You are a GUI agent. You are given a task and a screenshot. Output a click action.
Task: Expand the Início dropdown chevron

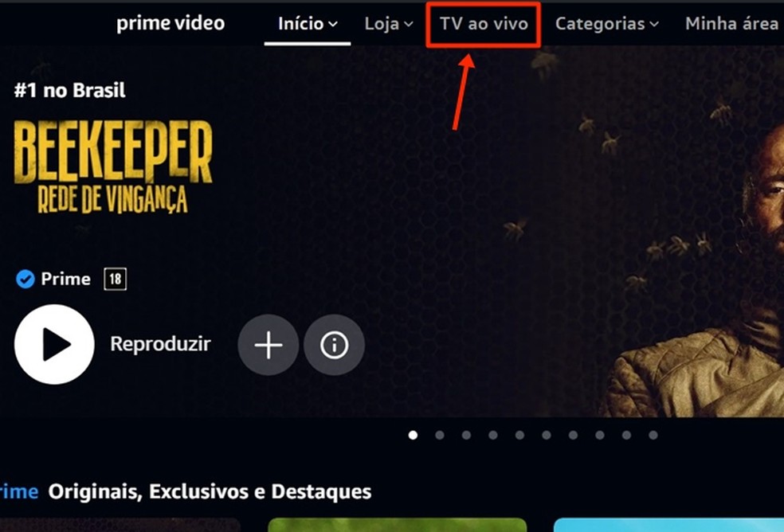click(333, 24)
